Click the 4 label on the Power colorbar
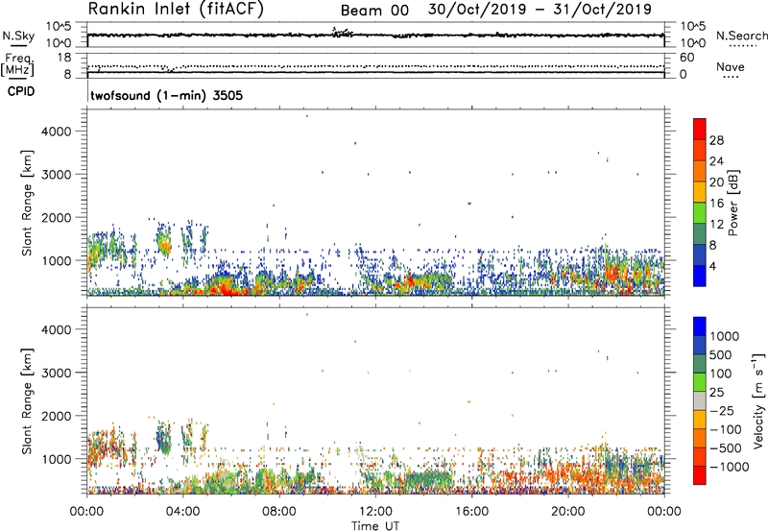The width and height of the screenshot is (768, 532). click(x=713, y=266)
